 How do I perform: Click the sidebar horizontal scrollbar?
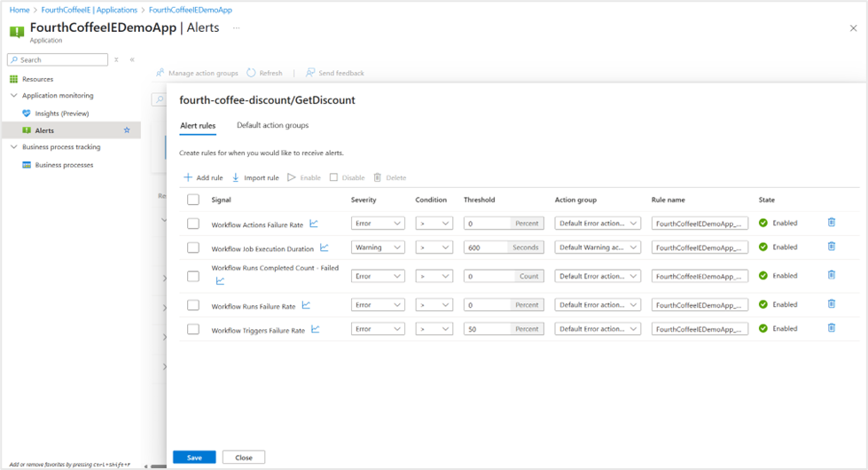159,466
